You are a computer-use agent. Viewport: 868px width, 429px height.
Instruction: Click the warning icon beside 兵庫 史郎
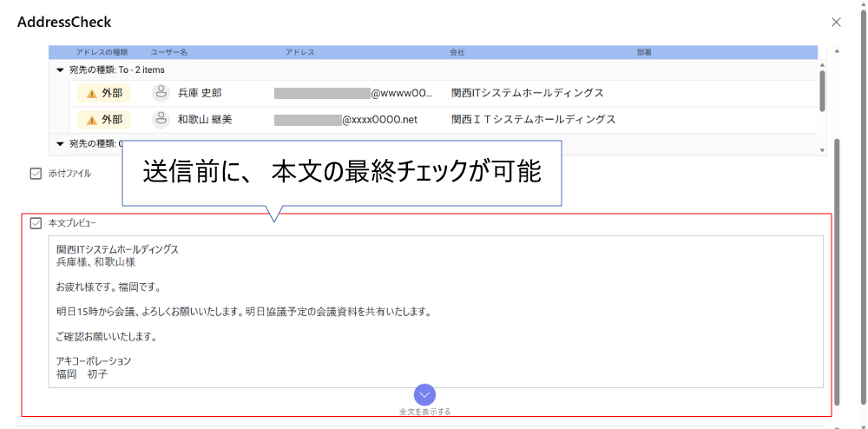click(x=91, y=93)
